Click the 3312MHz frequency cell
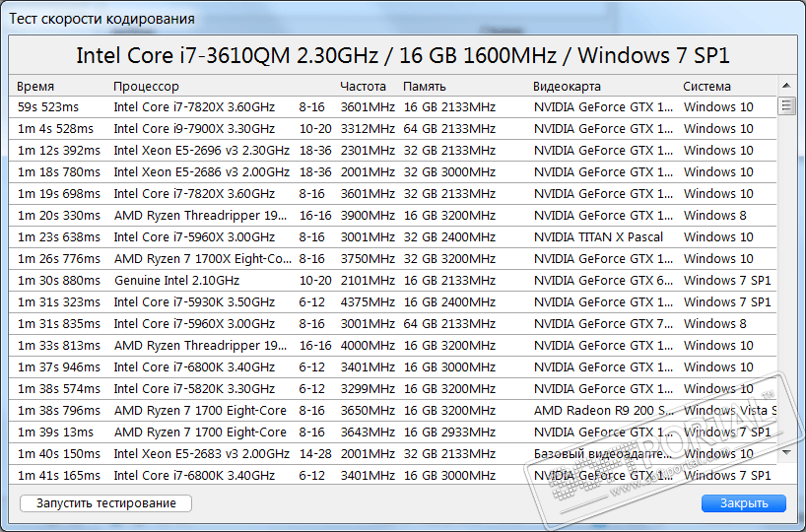The height and width of the screenshot is (532, 806). click(x=368, y=128)
